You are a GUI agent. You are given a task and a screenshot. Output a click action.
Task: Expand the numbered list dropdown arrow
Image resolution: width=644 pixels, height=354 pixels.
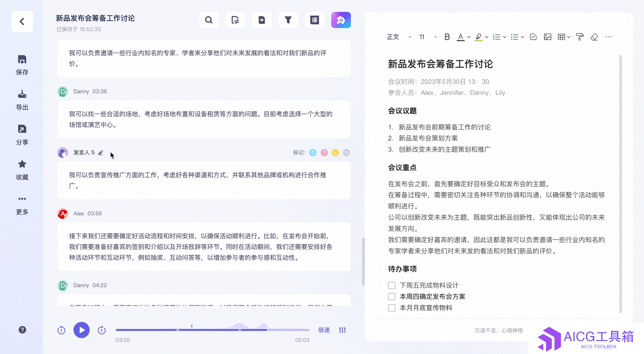[504, 37]
